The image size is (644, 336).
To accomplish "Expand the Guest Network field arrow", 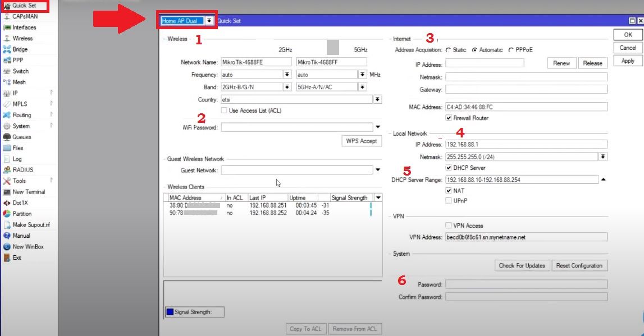I will click(x=378, y=170).
